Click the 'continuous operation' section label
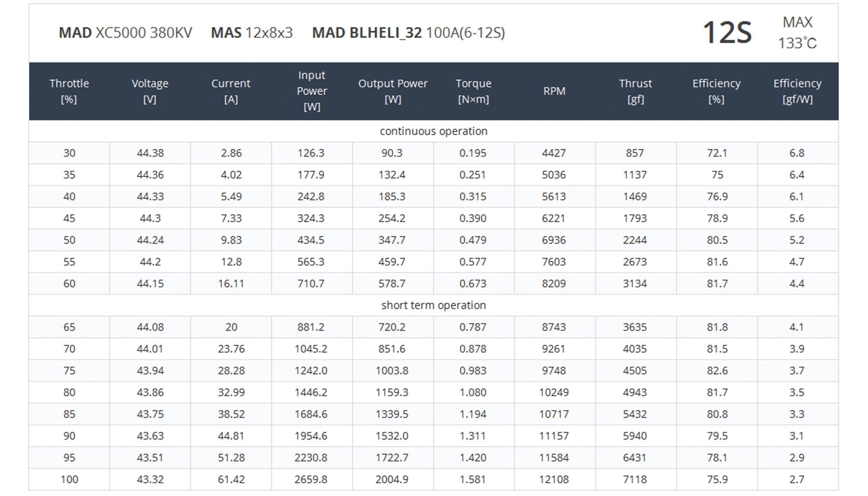 [x=434, y=131]
